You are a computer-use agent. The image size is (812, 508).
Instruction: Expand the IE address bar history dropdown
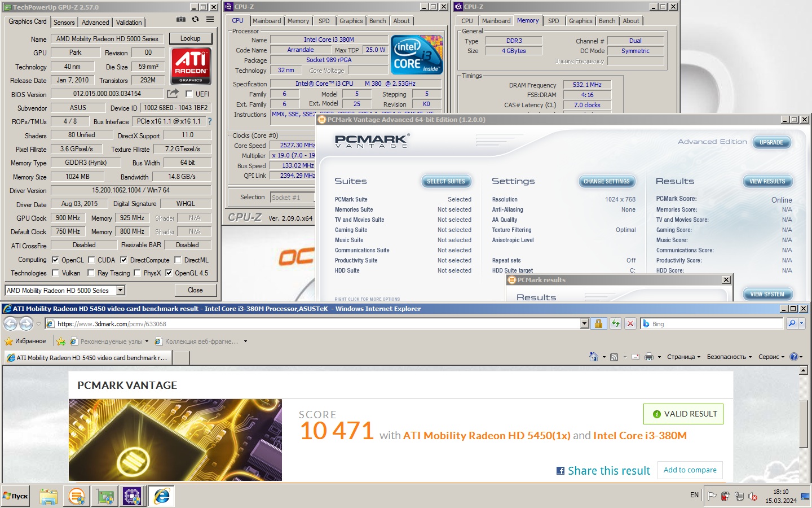tap(585, 323)
